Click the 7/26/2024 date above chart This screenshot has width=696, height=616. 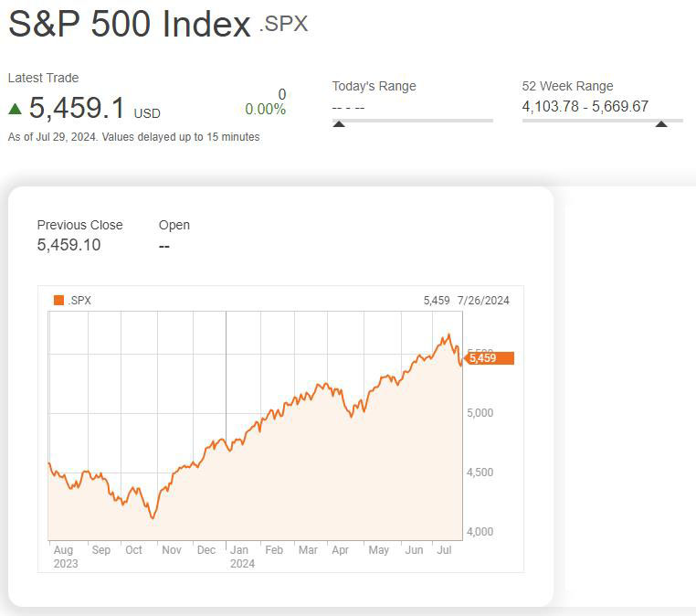[483, 300]
